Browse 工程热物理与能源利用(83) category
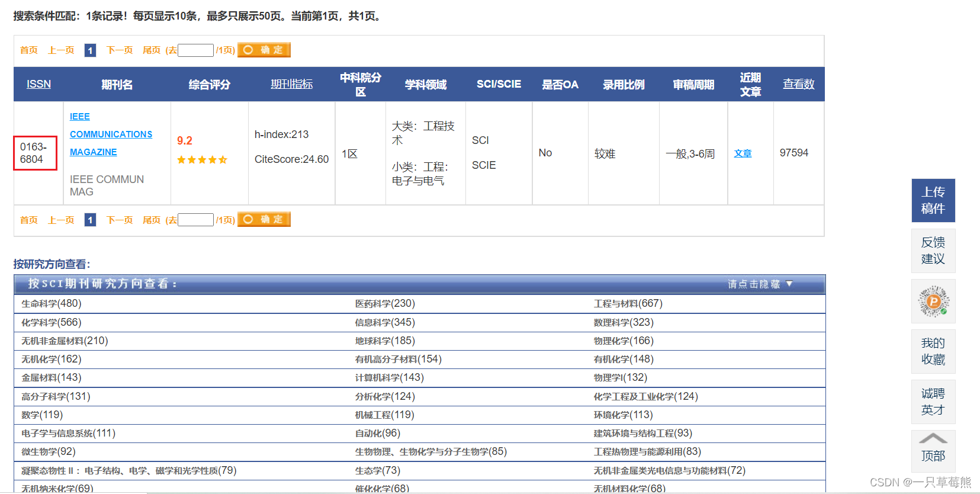Viewport: 980px width, 494px height. point(647,452)
